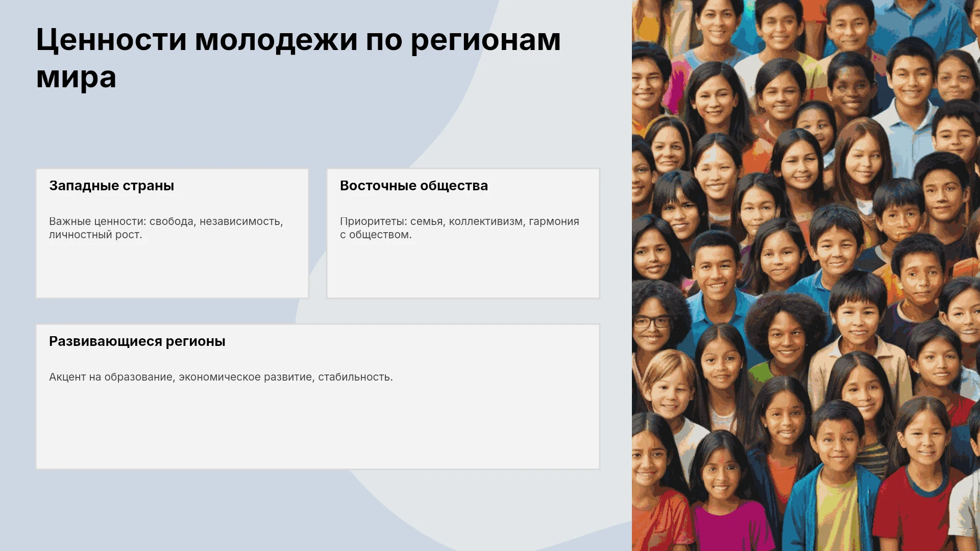Click the slide title 'Ценности молодежи по регионам мира'
Screen dimensions: 980x551
299,58
